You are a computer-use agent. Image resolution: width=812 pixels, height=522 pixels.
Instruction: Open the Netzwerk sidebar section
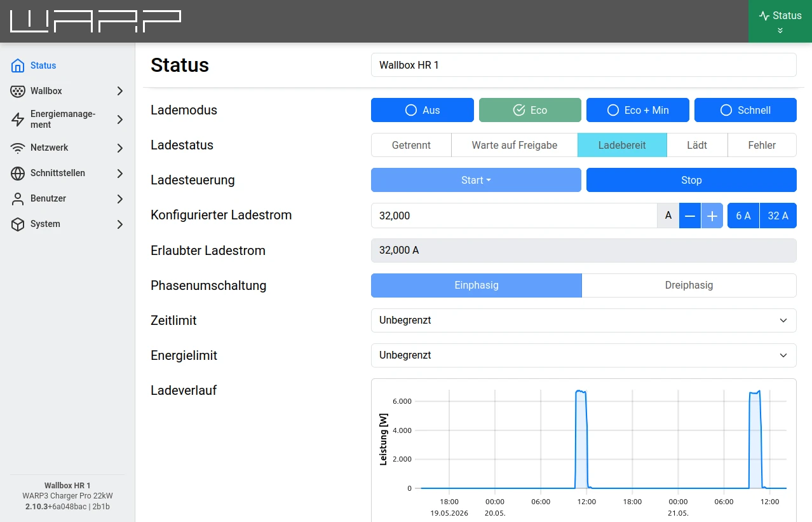click(x=67, y=148)
